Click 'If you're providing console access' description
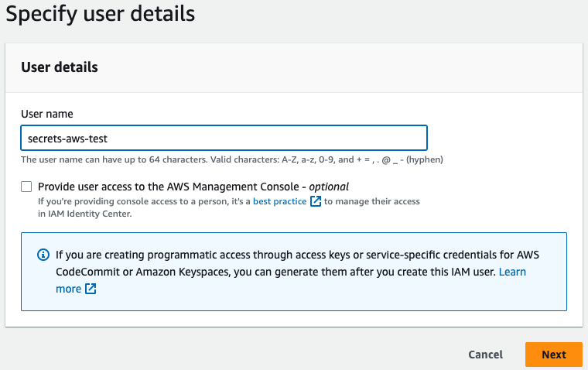Image resolution: width=588 pixels, height=370 pixels. (139, 201)
